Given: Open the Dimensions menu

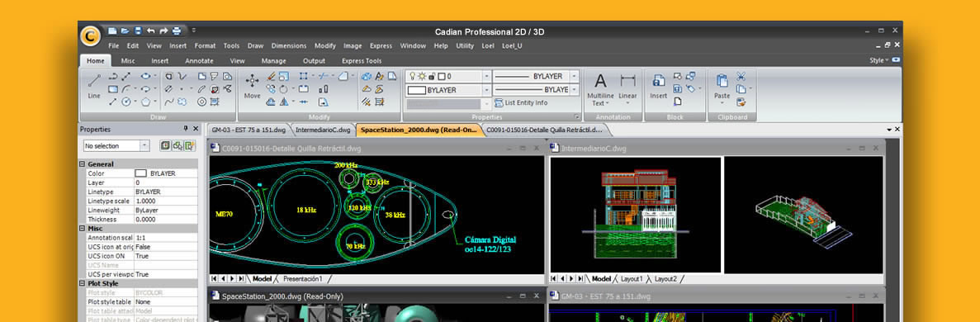Looking at the screenshot, I should [289, 45].
